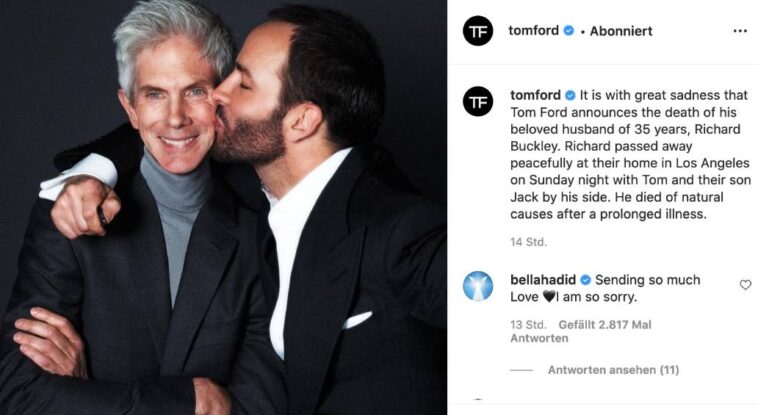
Task: Click the verified badge beside tomford in caption
Action: pos(570,95)
